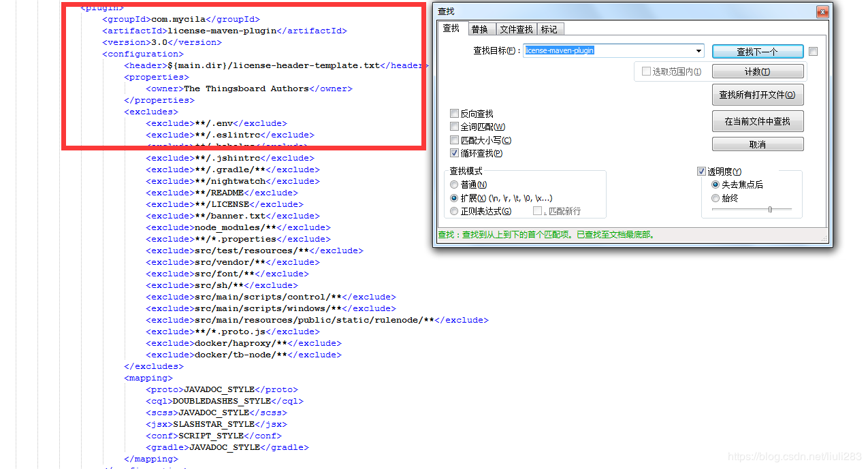Viewport: 868px width, 469px height.
Task: Enable the 反向查找 checkbox
Action: [472, 114]
